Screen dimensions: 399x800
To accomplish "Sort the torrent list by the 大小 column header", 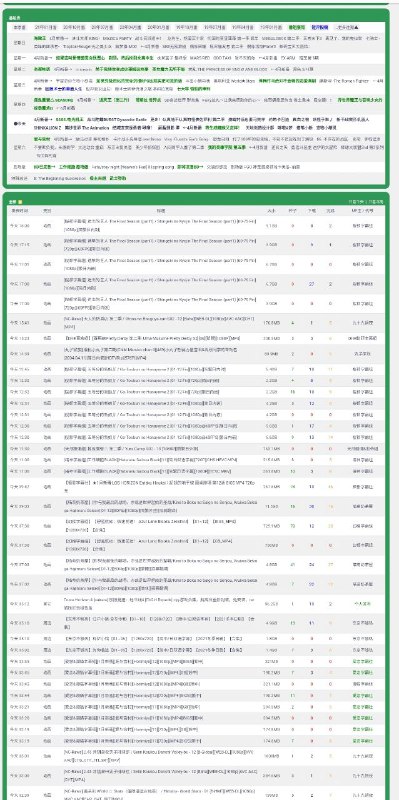I will (x=271, y=210).
